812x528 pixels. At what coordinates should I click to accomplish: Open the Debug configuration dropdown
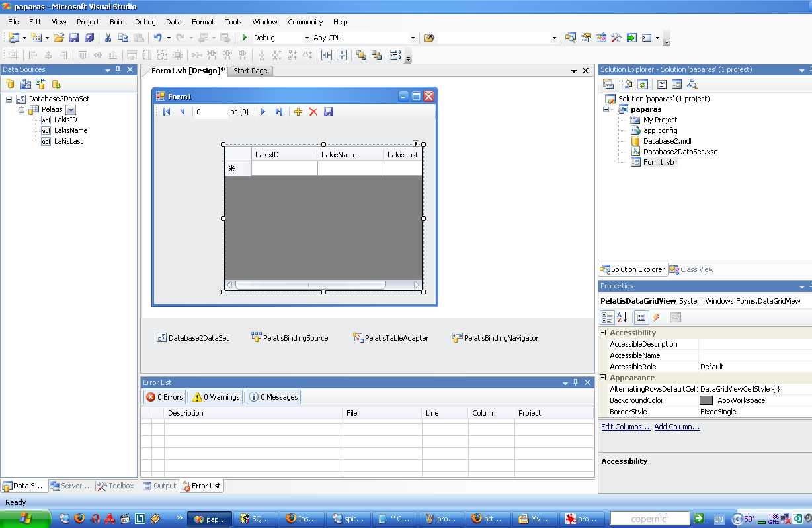pos(307,38)
